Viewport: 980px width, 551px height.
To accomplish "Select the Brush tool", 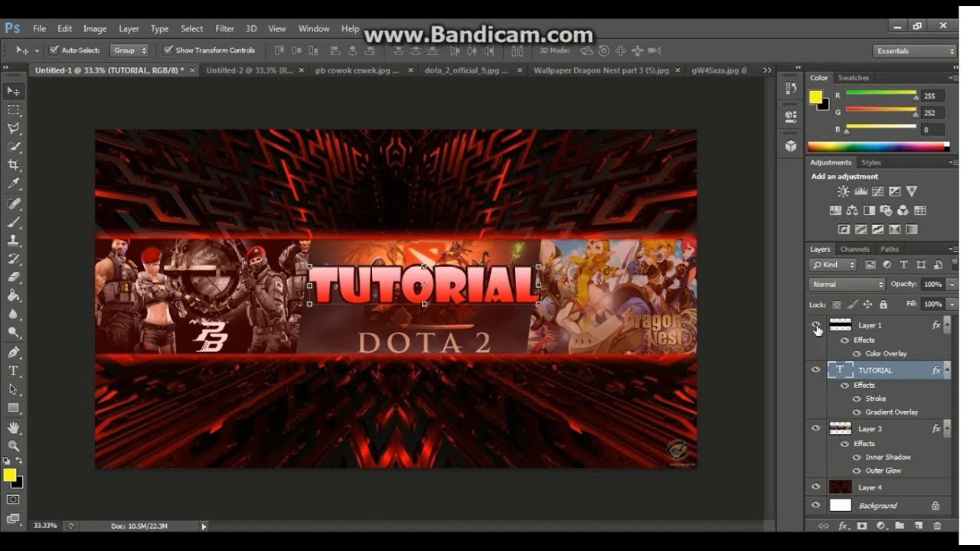I will pos(13,222).
